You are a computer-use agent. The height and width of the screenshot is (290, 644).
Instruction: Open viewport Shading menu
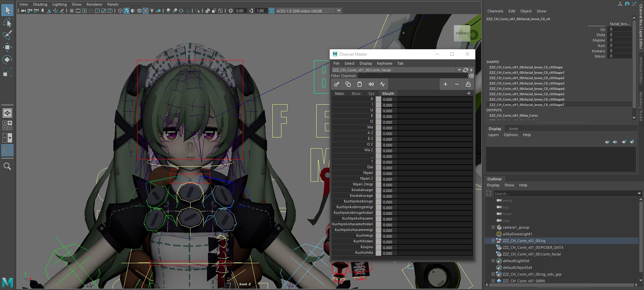(40, 4)
